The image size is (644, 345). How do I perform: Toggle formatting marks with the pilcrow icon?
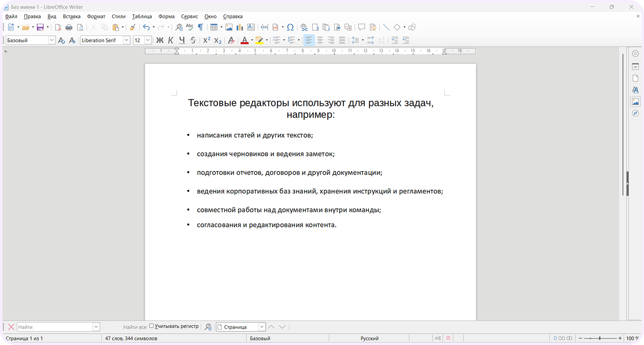tap(201, 27)
